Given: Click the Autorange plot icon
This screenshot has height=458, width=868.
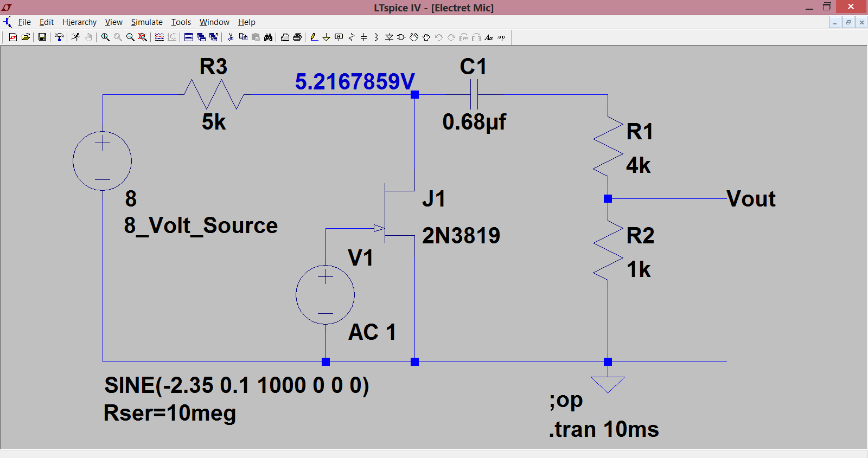Looking at the screenshot, I should (159, 37).
